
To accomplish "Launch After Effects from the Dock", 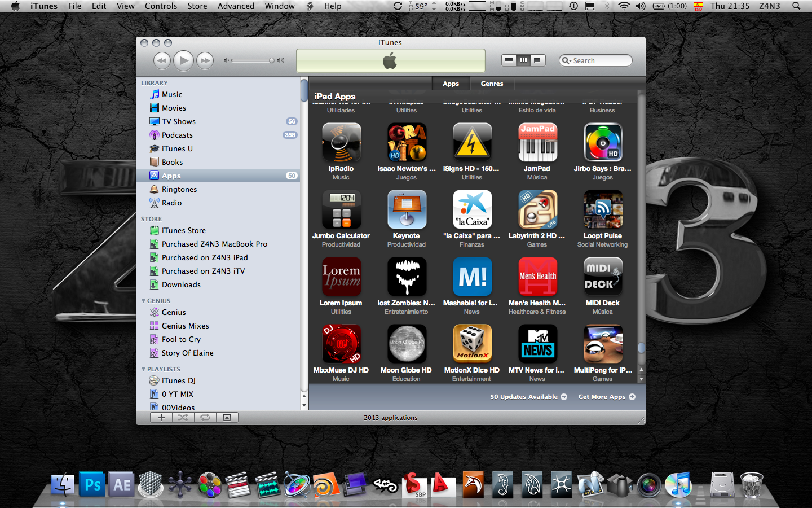I will pos(122,485).
